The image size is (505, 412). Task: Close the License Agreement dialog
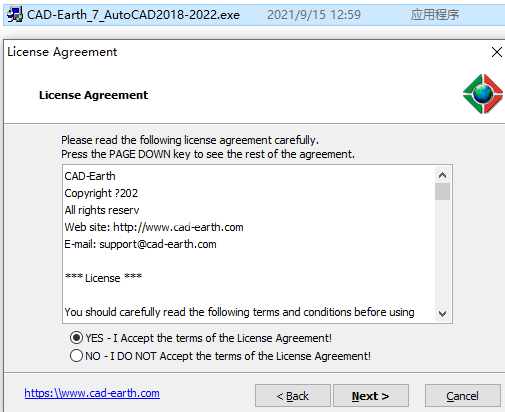497,52
